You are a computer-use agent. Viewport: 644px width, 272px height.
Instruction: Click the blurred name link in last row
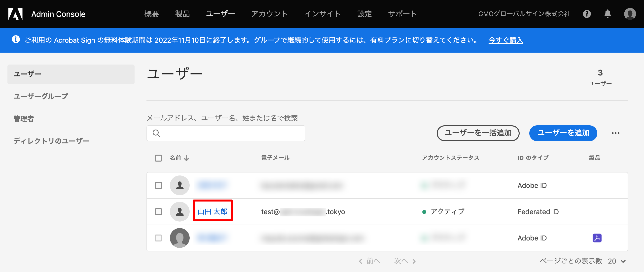pyautogui.click(x=212, y=238)
